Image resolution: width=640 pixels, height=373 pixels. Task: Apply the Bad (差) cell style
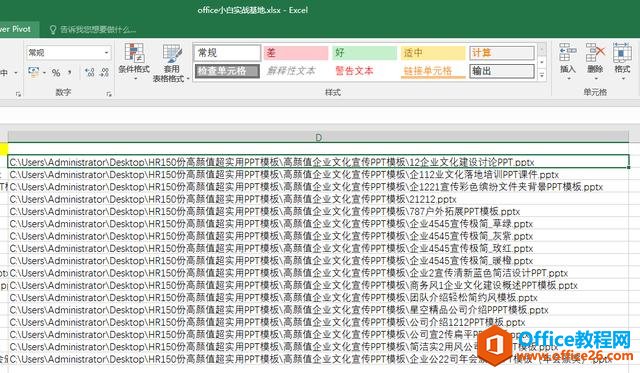click(x=296, y=53)
